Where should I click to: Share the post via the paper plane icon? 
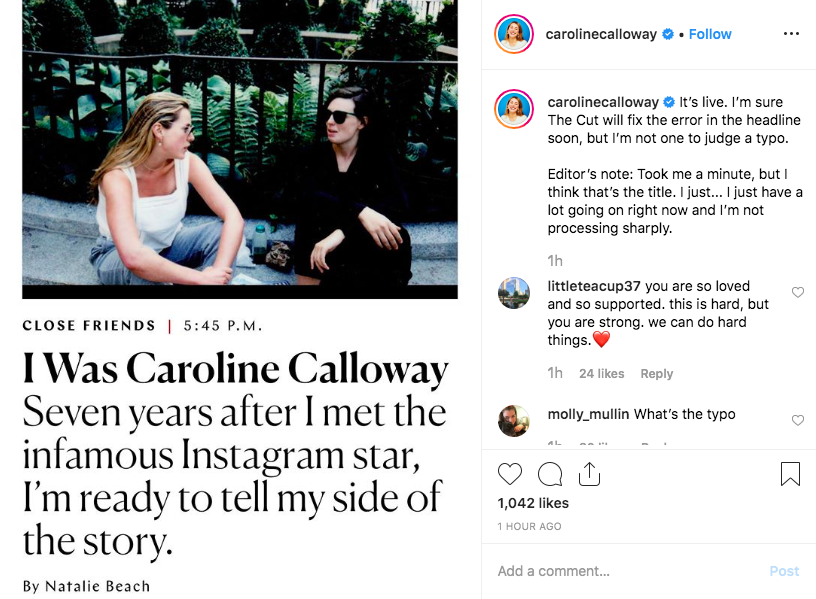click(589, 473)
